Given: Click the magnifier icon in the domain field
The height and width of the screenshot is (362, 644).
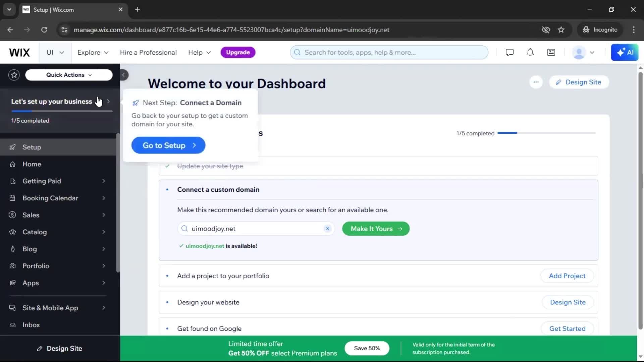Looking at the screenshot, I should tap(184, 229).
